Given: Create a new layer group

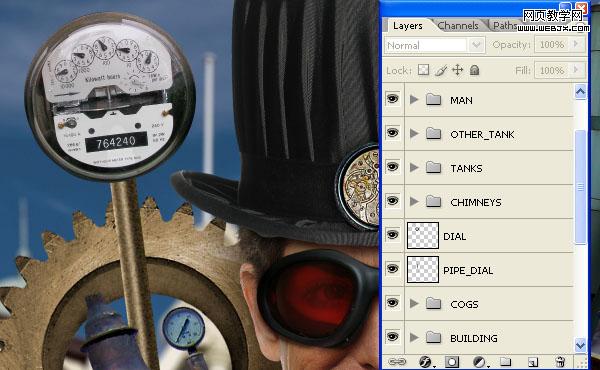Looking at the screenshot, I should click(505, 361).
